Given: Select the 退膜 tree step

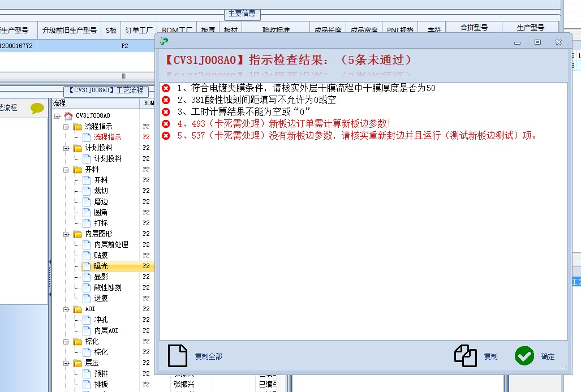Looking at the screenshot, I should (x=101, y=298).
